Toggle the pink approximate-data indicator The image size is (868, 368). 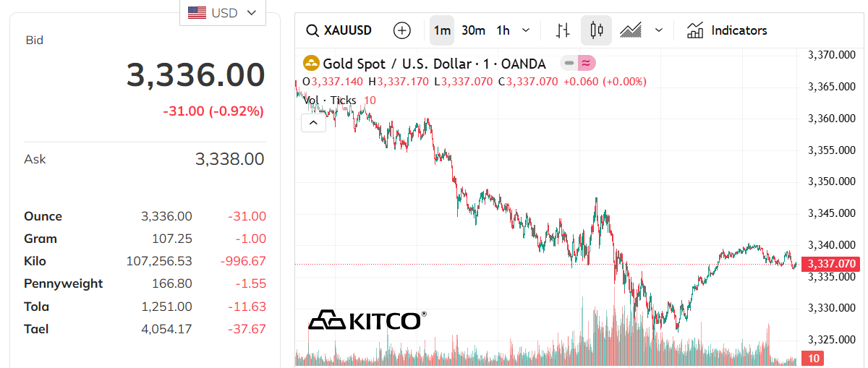coord(587,64)
